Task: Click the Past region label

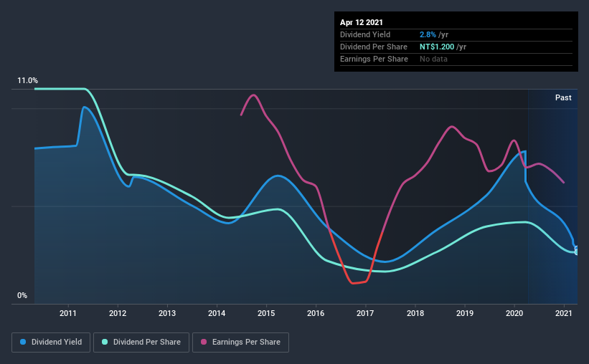Action: 563,97
